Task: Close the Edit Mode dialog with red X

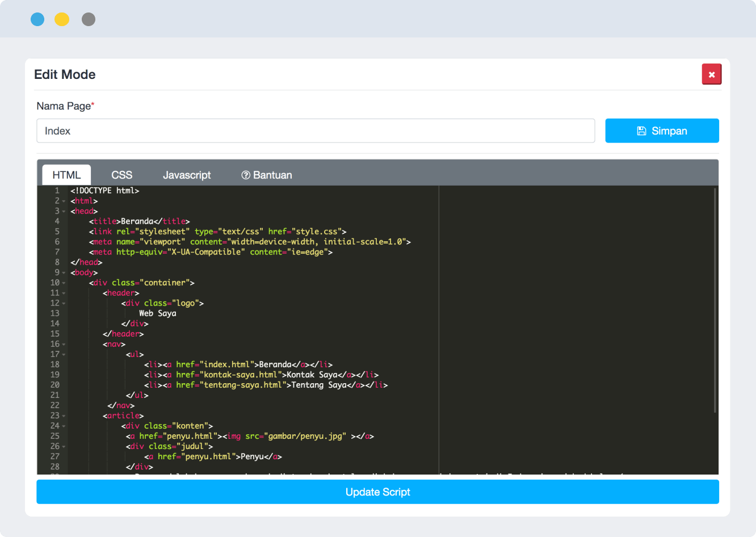Action: click(x=711, y=74)
